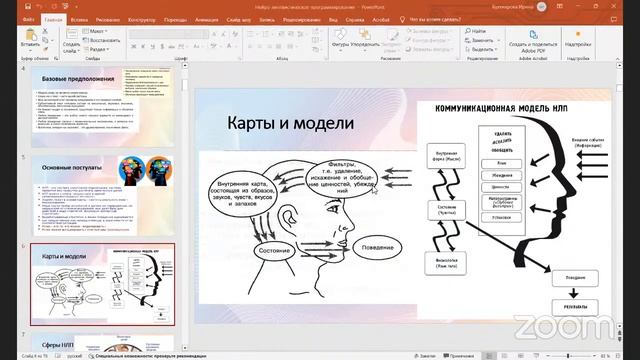Collapse the ribbon with the chevron arrow
Screen dimensions: 640x360
617,59
